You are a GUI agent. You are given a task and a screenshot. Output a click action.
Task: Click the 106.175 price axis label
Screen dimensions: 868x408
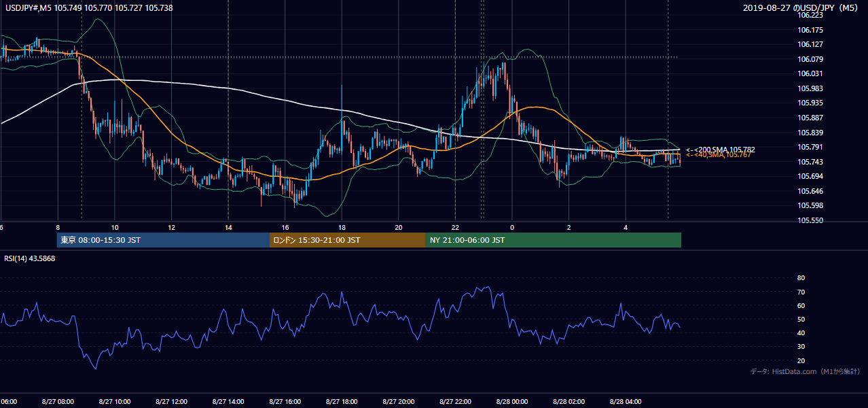(811, 30)
